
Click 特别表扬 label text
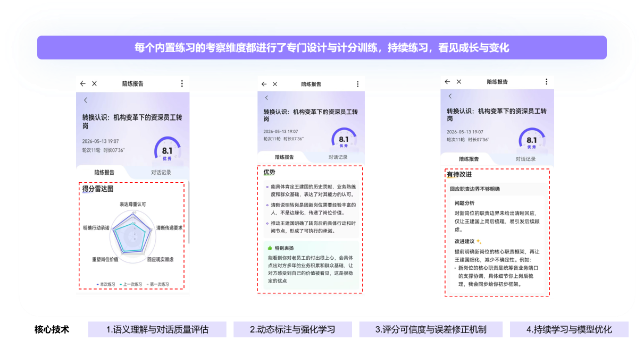point(284,248)
